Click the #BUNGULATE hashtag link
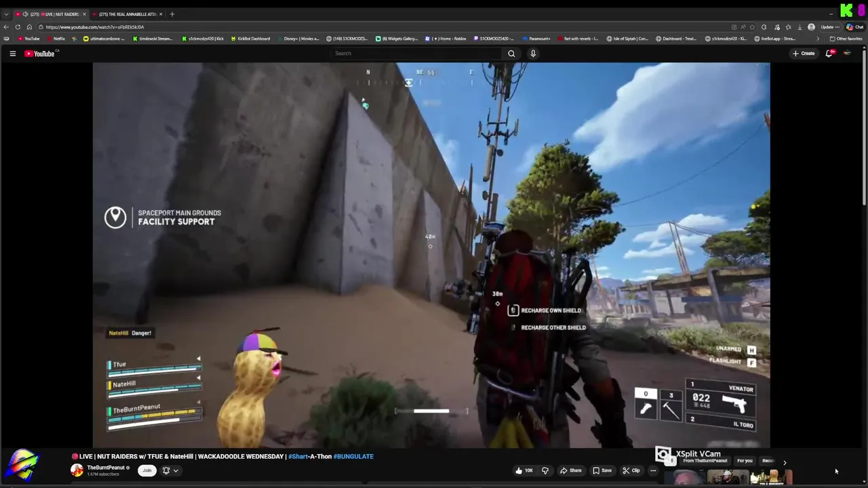The width and height of the screenshot is (868, 488). [353, 456]
